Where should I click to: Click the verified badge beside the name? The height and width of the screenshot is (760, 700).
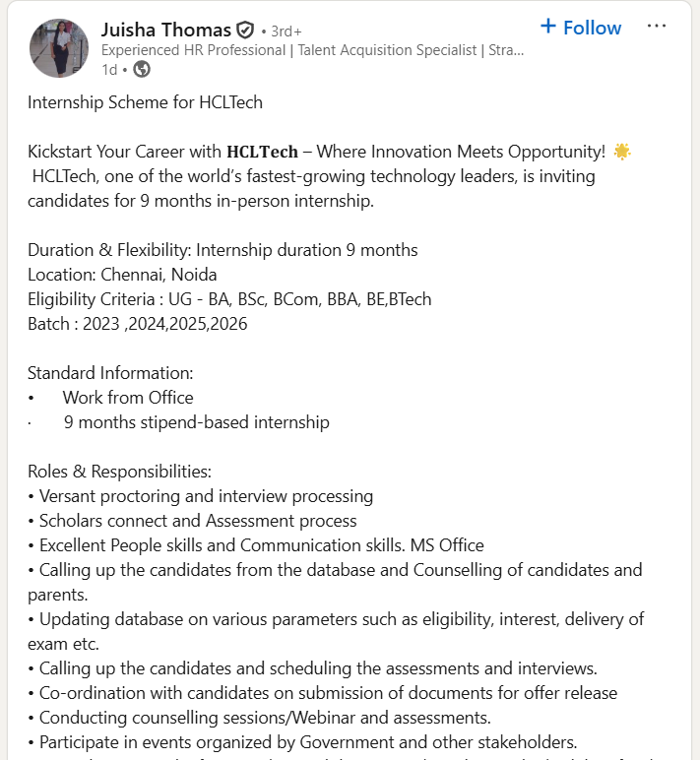pyautogui.click(x=245, y=31)
